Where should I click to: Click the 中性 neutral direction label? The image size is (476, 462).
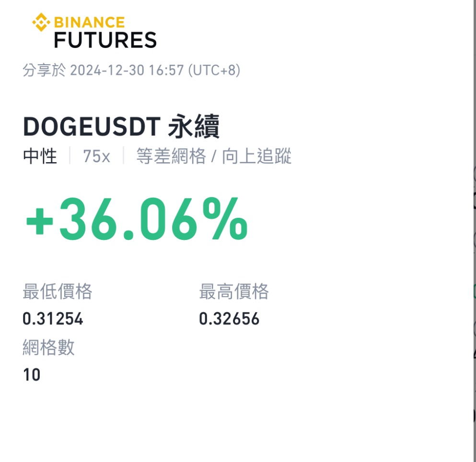click(40, 156)
